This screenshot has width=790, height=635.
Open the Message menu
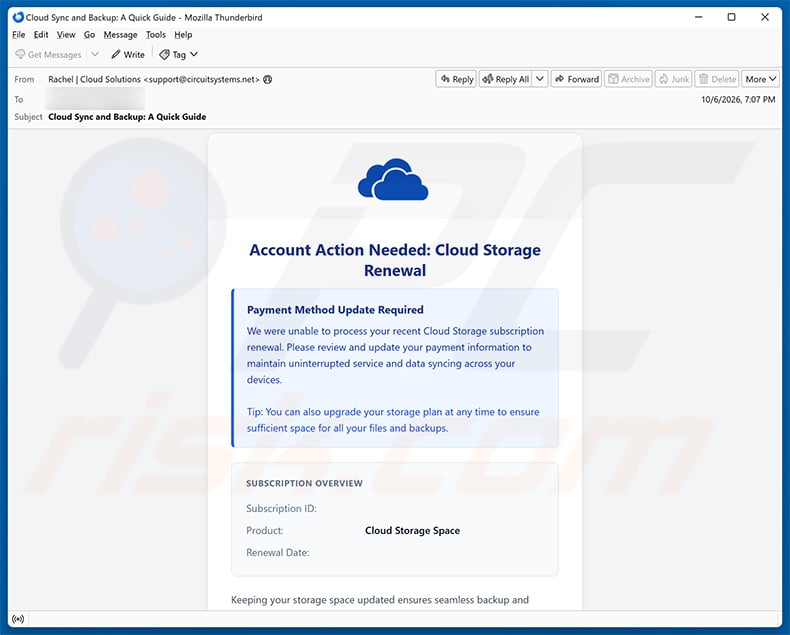tap(120, 35)
